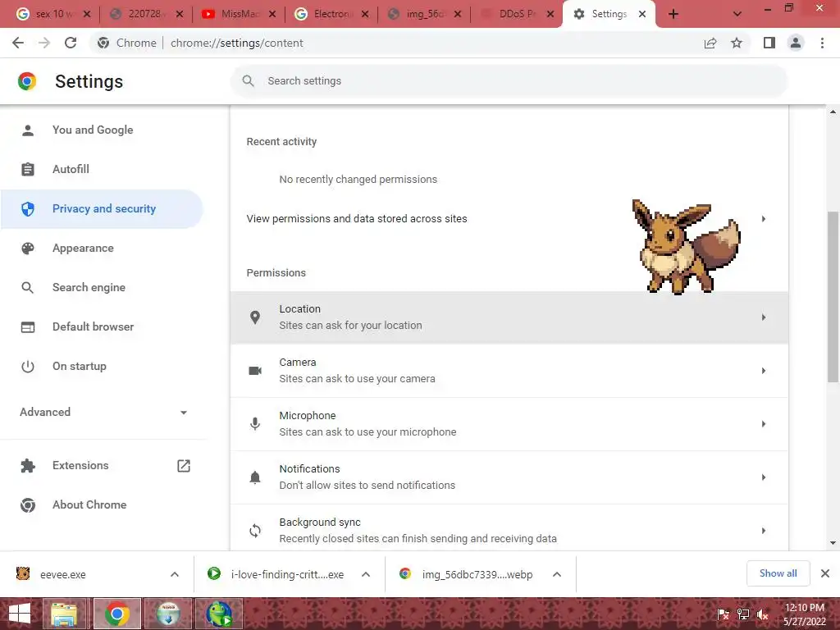The height and width of the screenshot is (630, 840).
Task: Close the Settings tab
Action: tap(642, 15)
